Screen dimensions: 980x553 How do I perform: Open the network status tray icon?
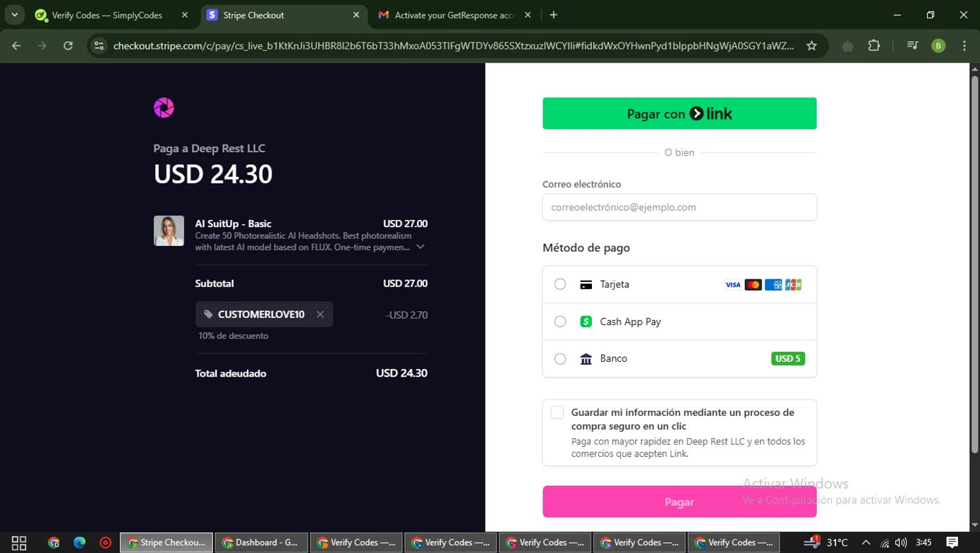click(885, 543)
